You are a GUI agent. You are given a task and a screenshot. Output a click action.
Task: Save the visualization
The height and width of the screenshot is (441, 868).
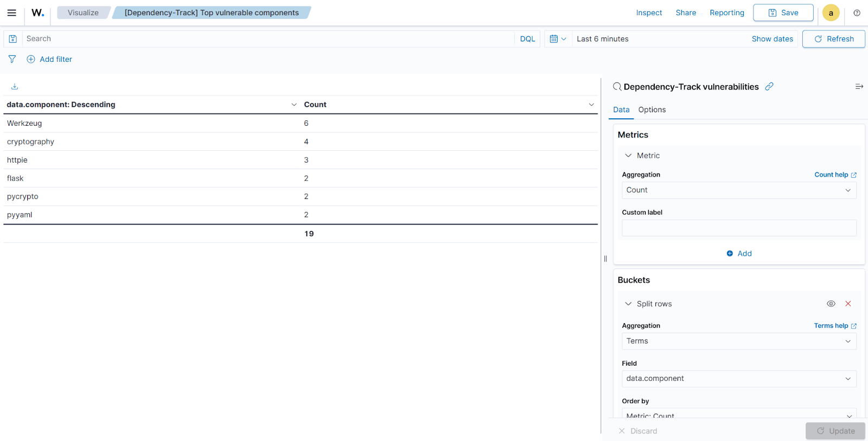[783, 13]
